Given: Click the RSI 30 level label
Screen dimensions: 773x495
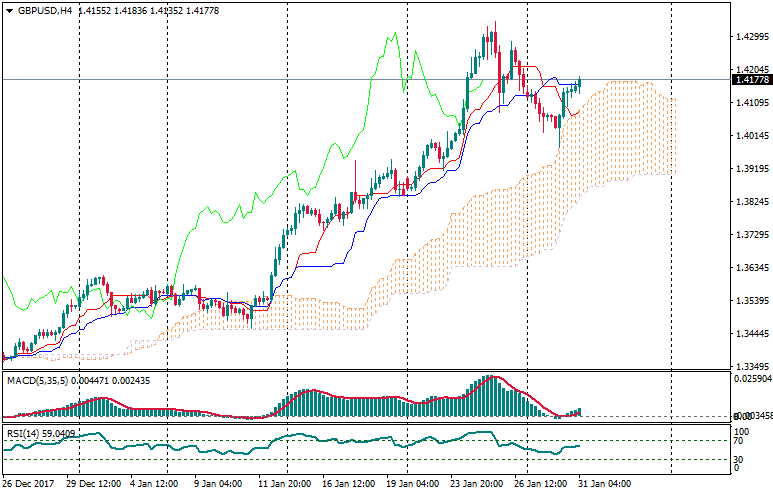Looking at the screenshot, I should click(739, 458).
